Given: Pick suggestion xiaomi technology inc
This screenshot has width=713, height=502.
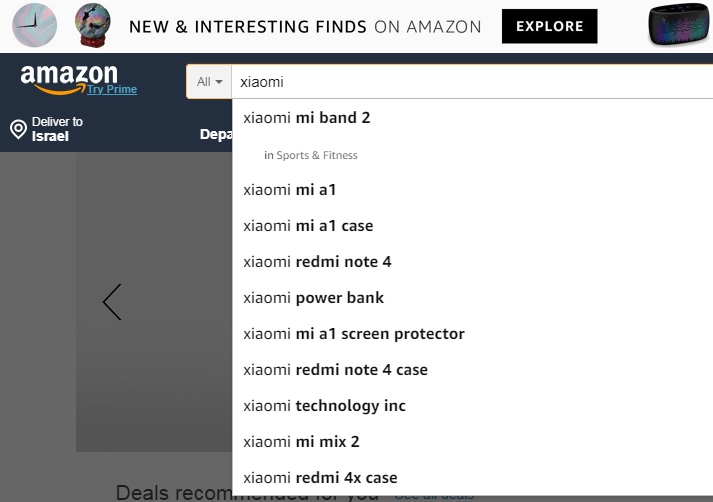Looking at the screenshot, I should 324,406.
